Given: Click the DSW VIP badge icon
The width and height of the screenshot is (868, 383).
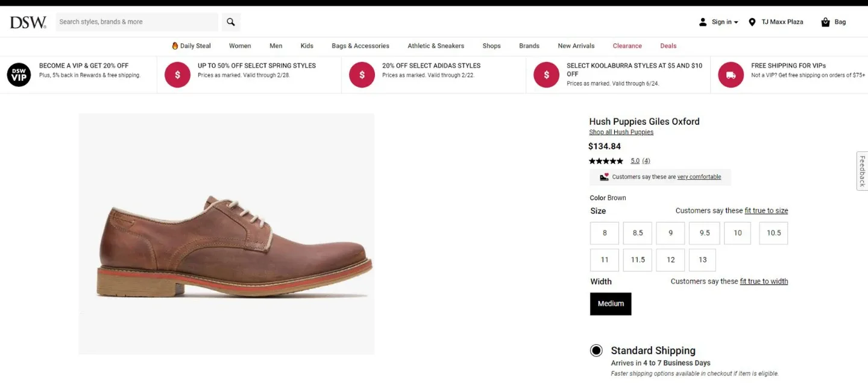Looking at the screenshot, I should point(19,75).
